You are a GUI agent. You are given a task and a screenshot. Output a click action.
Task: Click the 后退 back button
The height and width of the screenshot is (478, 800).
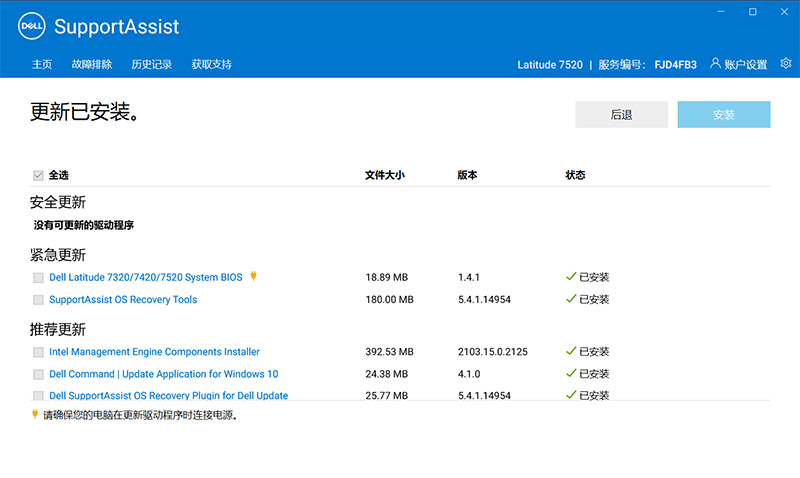(621, 114)
